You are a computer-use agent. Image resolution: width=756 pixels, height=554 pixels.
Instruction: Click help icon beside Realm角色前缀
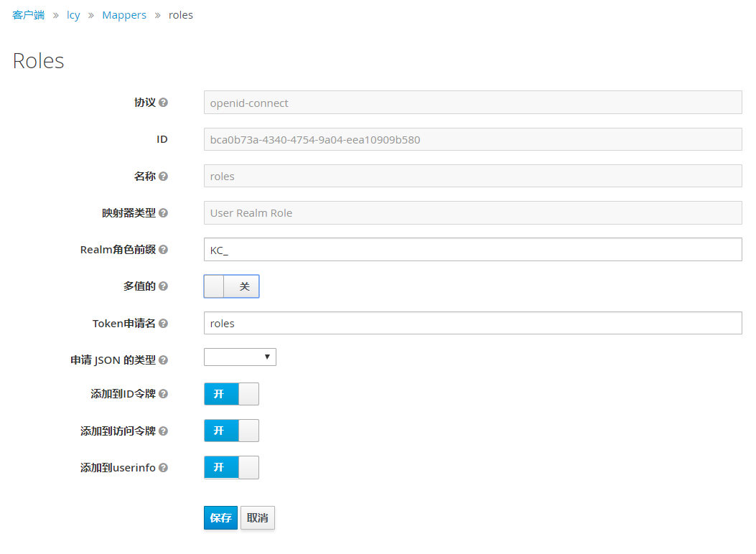(163, 250)
